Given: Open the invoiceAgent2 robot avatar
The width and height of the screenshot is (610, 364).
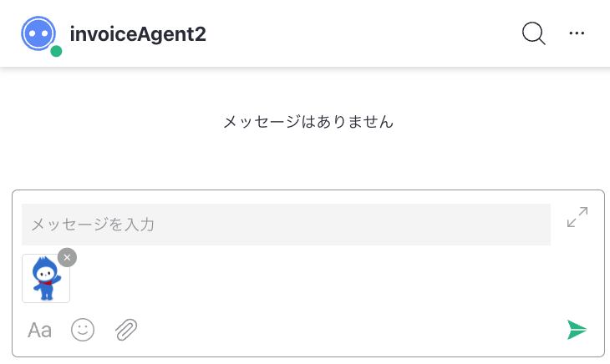Looking at the screenshot, I should pyautogui.click(x=38, y=33).
